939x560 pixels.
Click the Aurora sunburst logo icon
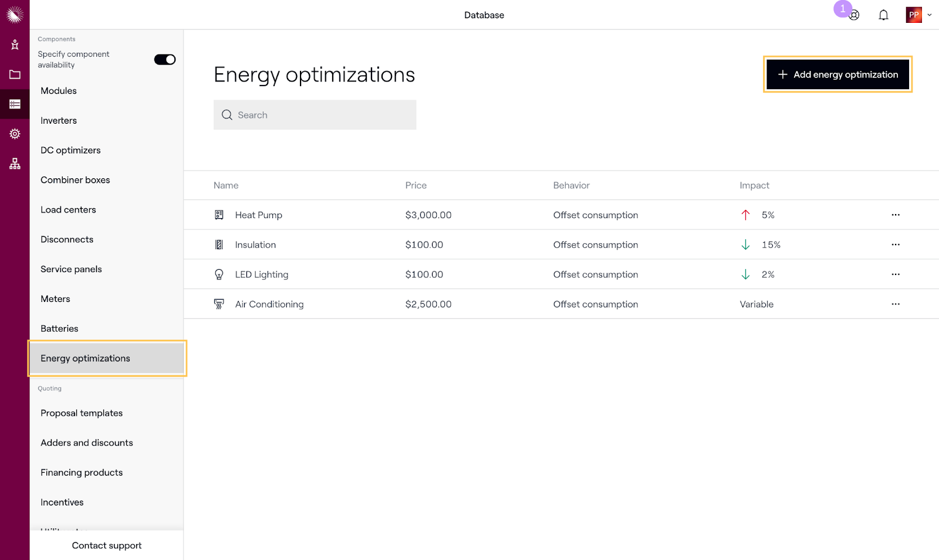15,14
